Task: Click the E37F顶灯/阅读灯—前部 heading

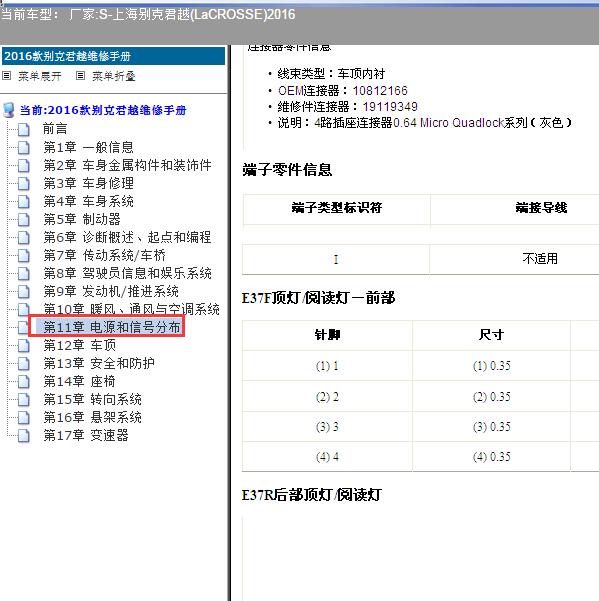Action: pyautogui.click(x=318, y=298)
